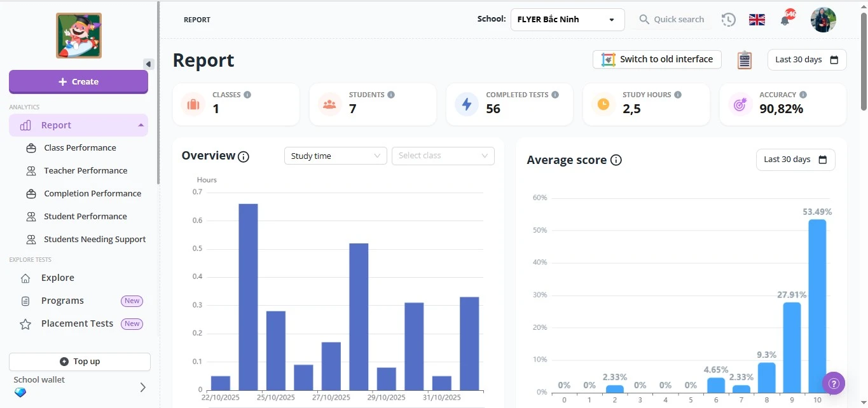Viewport: 868px width, 408px height.
Task: Click the info icon beside Overview
Action: tap(243, 156)
